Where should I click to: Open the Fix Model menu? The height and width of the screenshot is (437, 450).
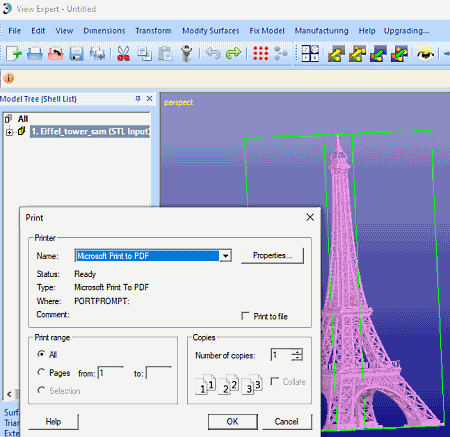click(267, 31)
